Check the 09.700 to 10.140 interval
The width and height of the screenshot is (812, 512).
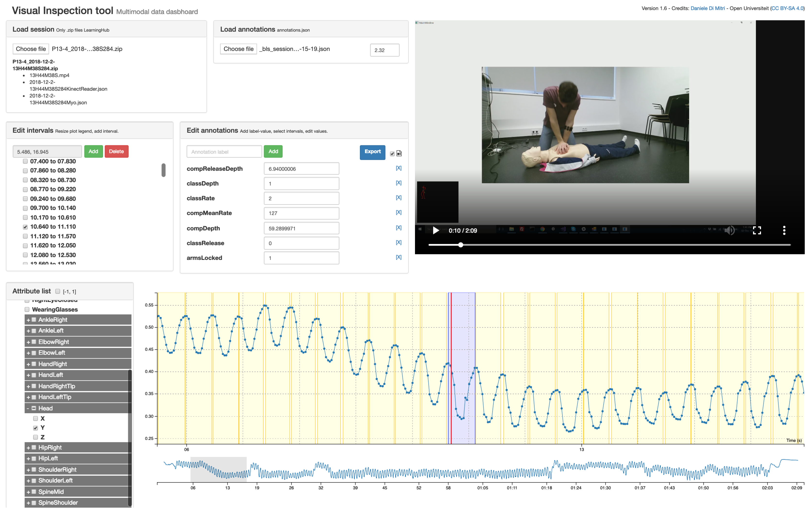[25, 208]
